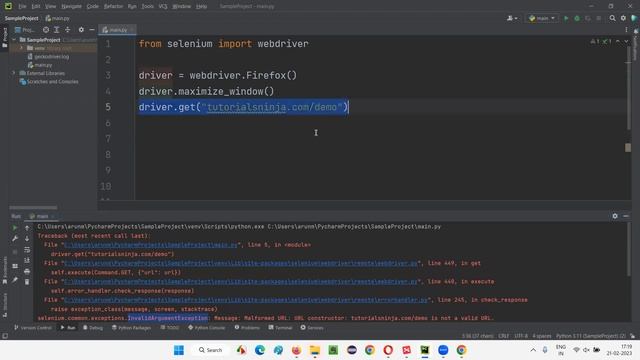
Task: Open the Project view selector dropdown
Action: pos(24,30)
